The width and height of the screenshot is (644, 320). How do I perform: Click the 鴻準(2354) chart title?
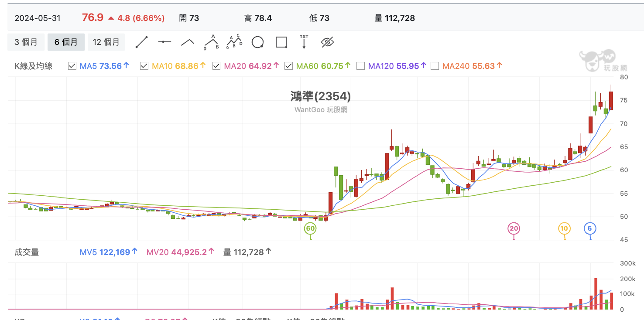point(321,96)
